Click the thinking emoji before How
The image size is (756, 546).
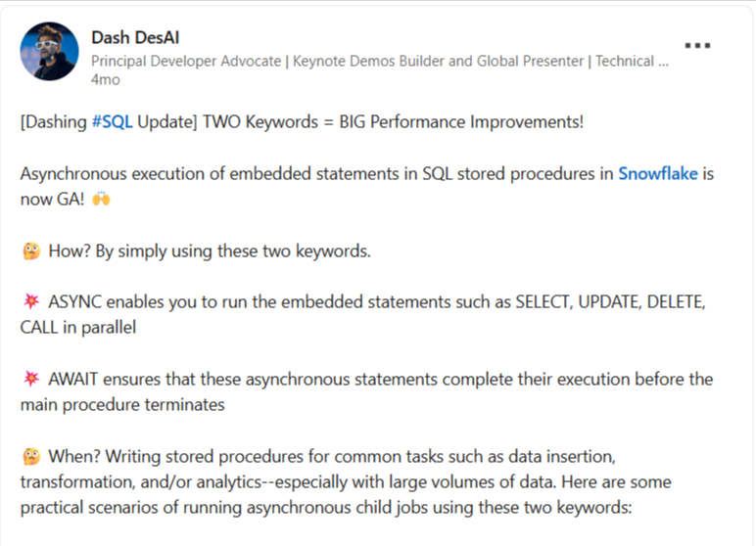[x=31, y=251]
